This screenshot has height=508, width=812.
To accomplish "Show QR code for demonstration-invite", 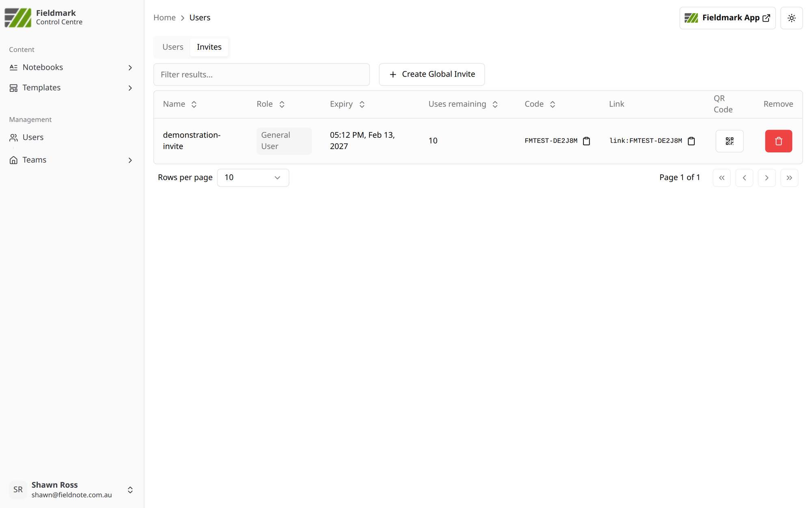I will click(729, 141).
